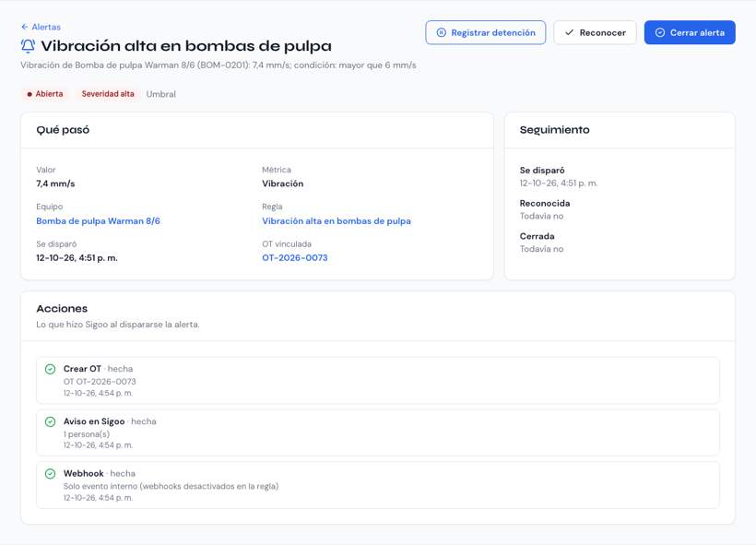The image size is (756, 545).
Task: Click Se disparó timestamp in Seguimiento panel
Action: (559, 184)
